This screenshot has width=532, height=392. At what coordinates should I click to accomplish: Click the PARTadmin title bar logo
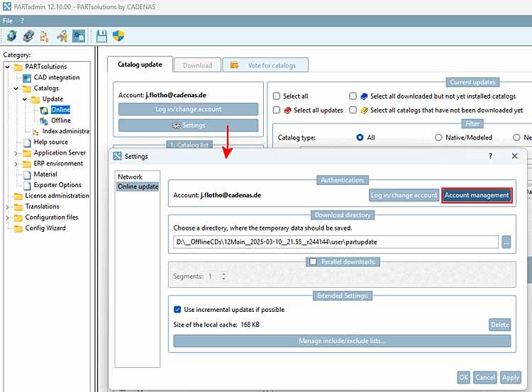(x=7, y=6)
